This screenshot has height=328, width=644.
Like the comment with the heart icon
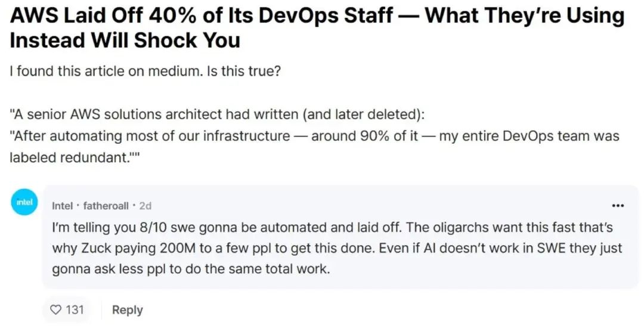click(x=55, y=310)
